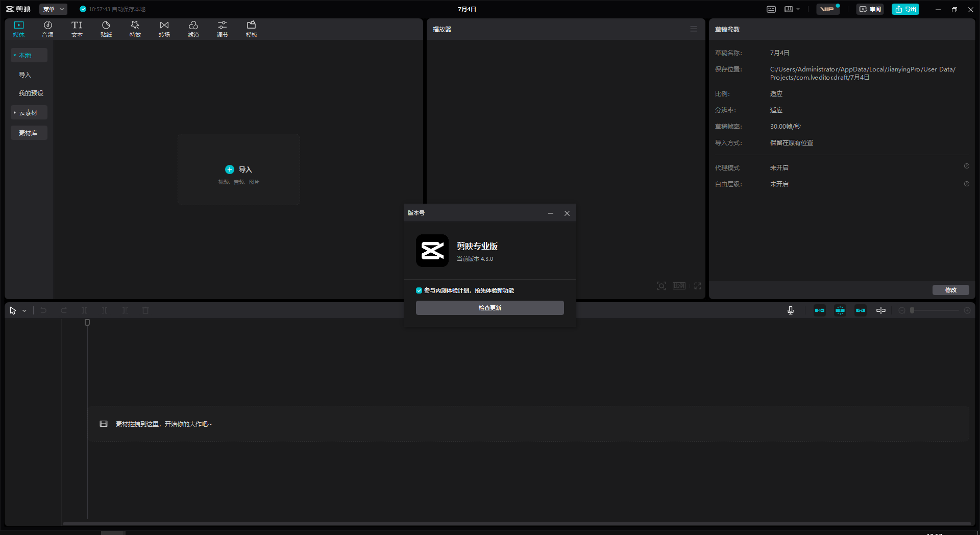
Task: Open the 素材库 material library
Action: point(29,133)
